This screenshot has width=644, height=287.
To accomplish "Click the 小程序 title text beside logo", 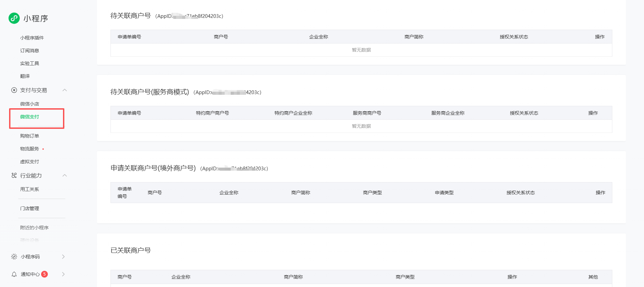I will tap(36, 19).
